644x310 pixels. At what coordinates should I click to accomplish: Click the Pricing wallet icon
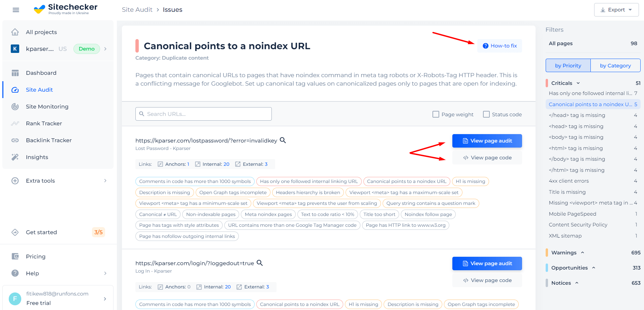tap(15, 256)
